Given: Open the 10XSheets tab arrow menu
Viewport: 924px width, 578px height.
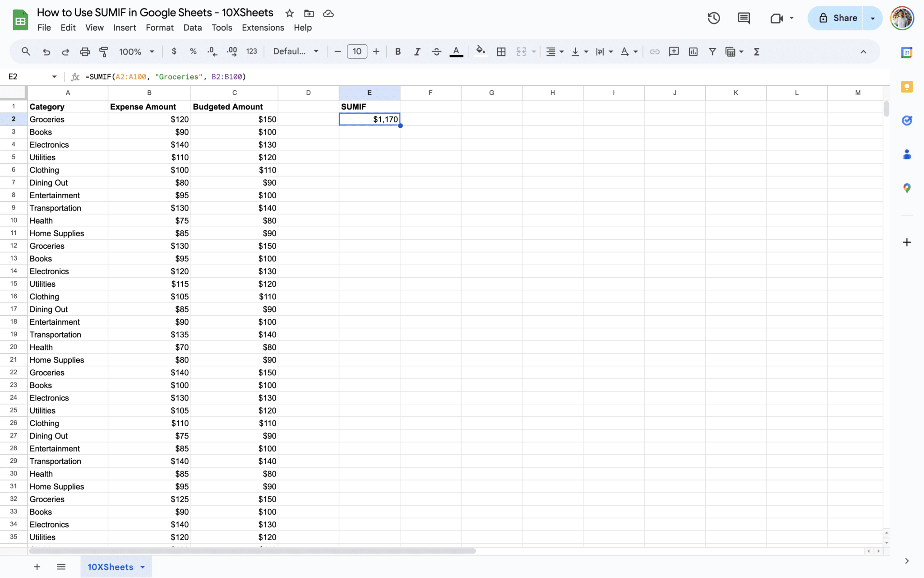Looking at the screenshot, I should pyautogui.click(x=143, y=567).
